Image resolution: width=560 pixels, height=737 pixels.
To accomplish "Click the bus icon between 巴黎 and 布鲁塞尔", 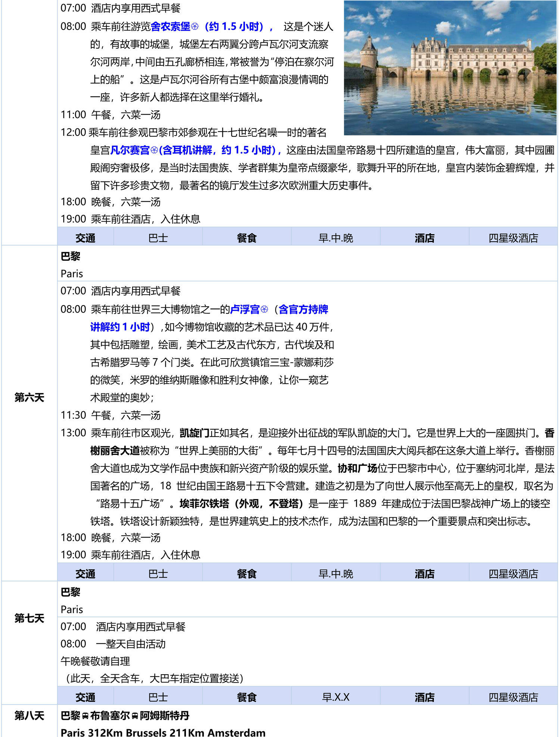I will point(85,716).
